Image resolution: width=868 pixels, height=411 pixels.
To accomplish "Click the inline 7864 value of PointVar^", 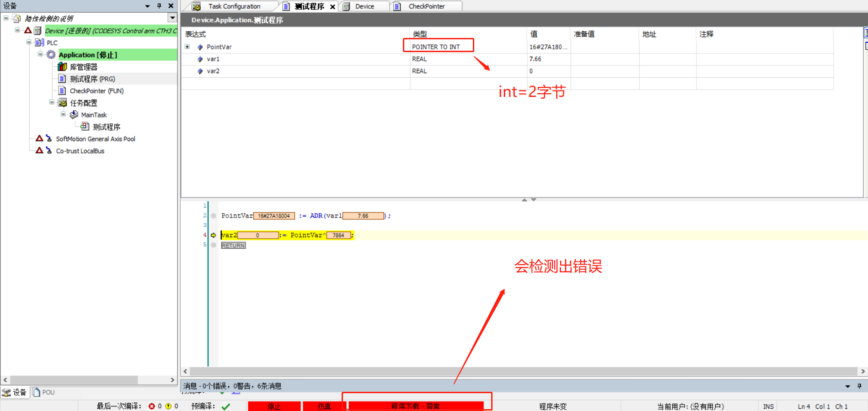I will [x=338, y=235].
